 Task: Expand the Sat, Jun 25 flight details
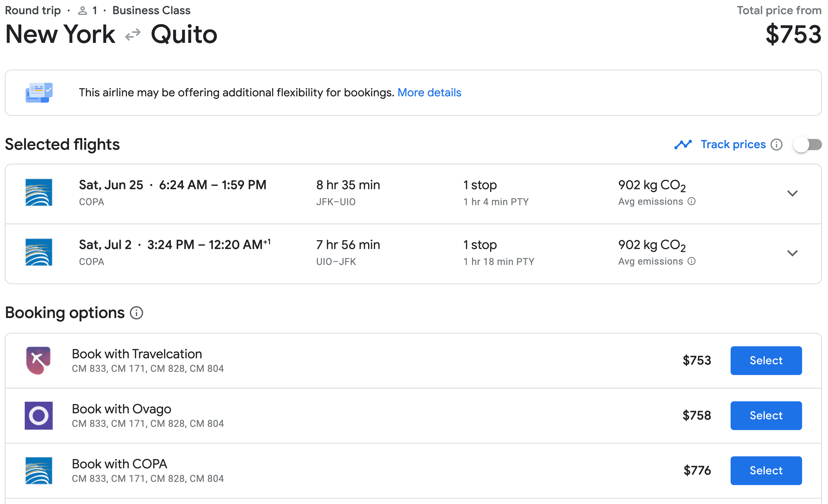click(x=792, y=193)
